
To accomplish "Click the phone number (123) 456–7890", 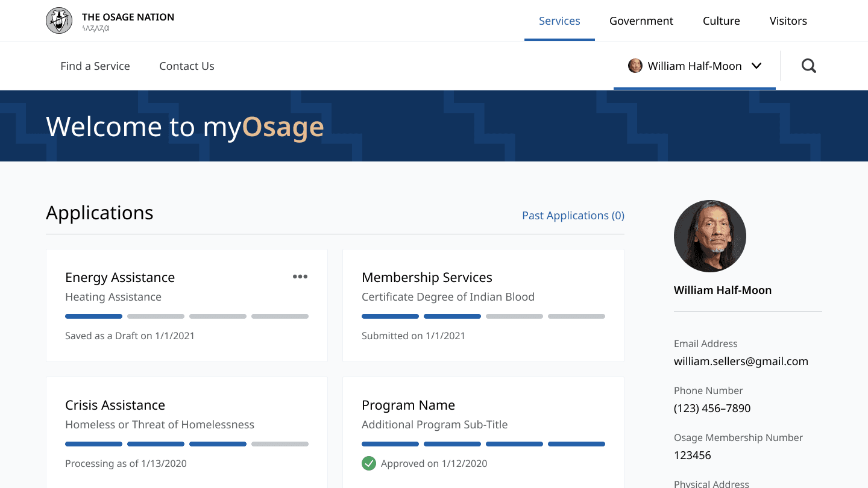I will click(x=712, y=408).
